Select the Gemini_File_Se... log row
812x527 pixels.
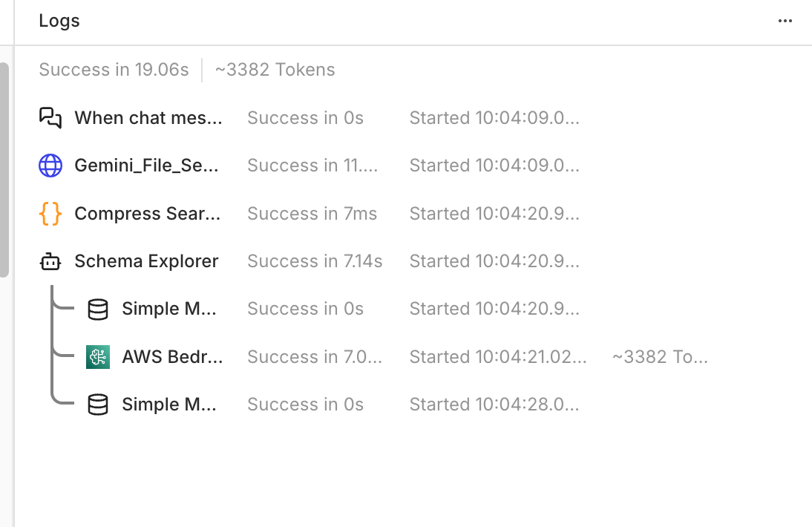[x=148, y=166]
